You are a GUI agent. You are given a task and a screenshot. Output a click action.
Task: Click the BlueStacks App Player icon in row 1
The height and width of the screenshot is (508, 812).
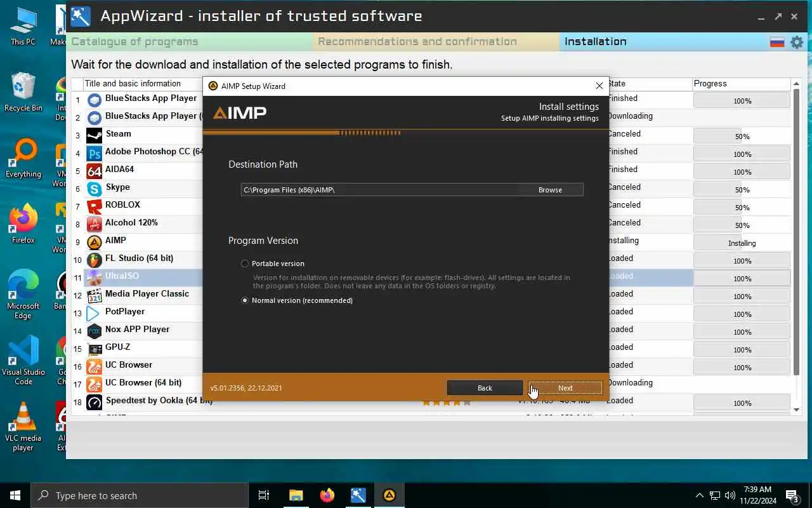[x=95, y=100]
